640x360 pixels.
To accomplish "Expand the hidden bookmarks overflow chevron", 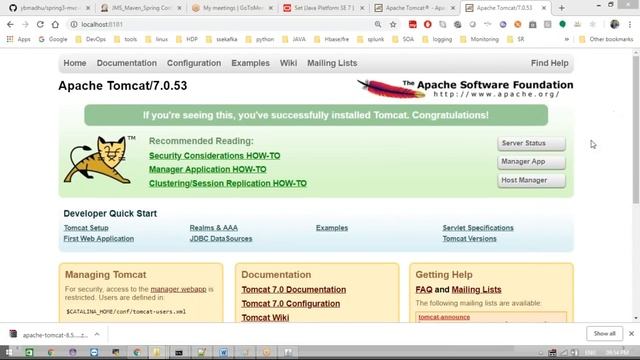I will coord(567,39).
